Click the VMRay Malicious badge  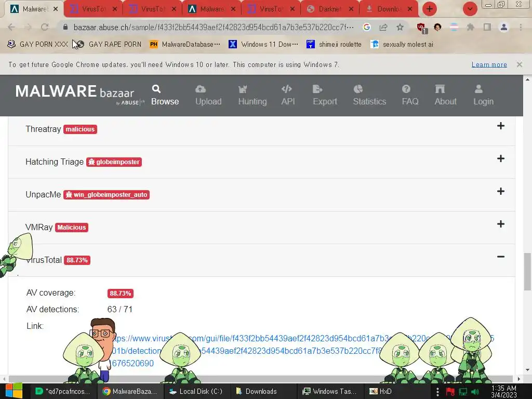click(72, 228)
